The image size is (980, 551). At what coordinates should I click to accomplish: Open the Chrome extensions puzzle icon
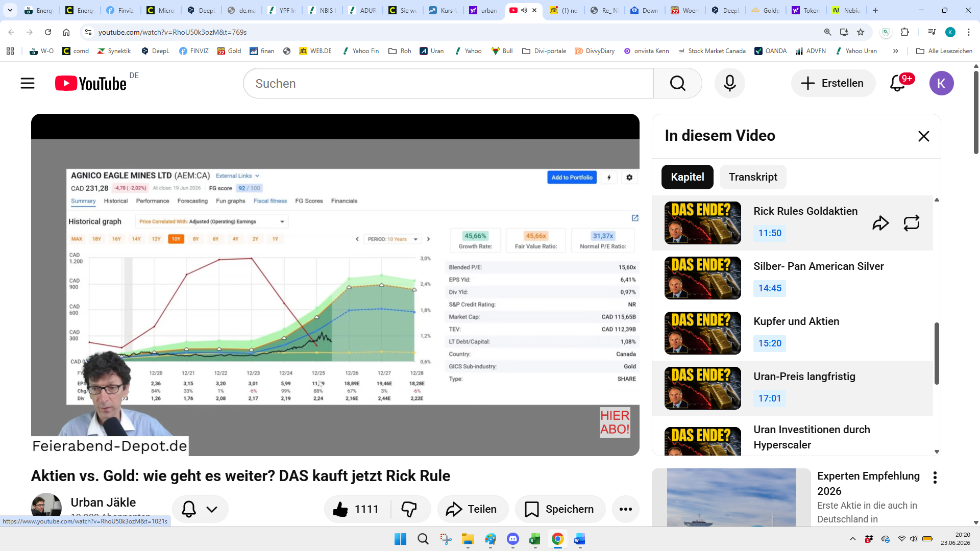[904, 32]
